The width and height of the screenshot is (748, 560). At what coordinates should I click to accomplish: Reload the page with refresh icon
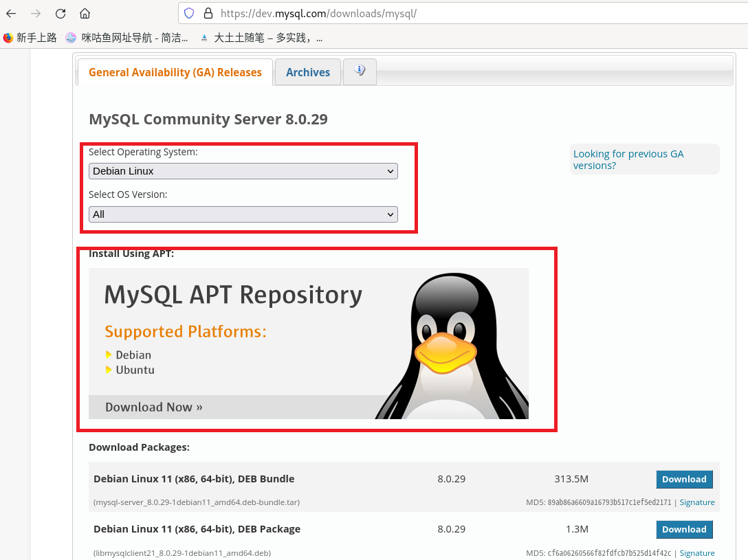tap(60, 13)
